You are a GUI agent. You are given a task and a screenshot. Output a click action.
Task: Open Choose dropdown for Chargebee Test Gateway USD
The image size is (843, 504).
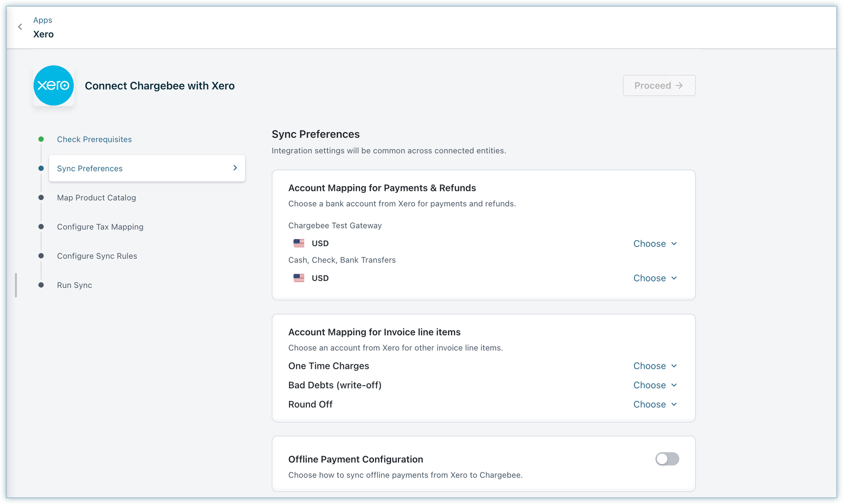click(655, 244)
